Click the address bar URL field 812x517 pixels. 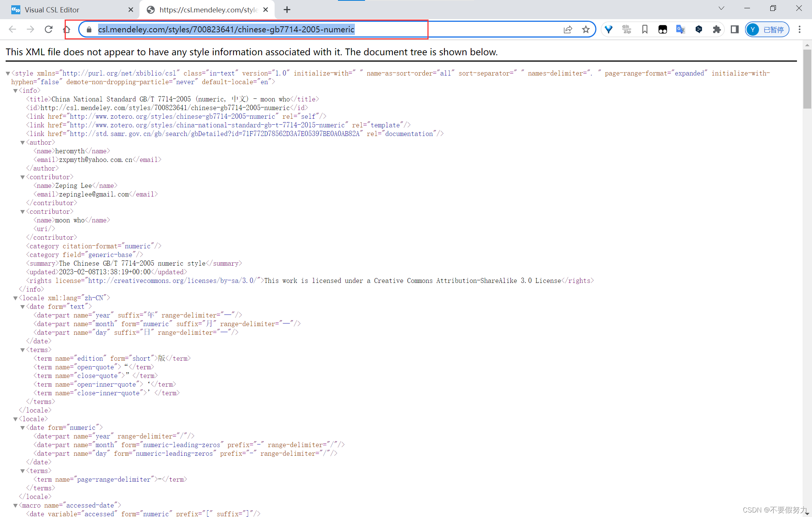click(x=226, y=29)
